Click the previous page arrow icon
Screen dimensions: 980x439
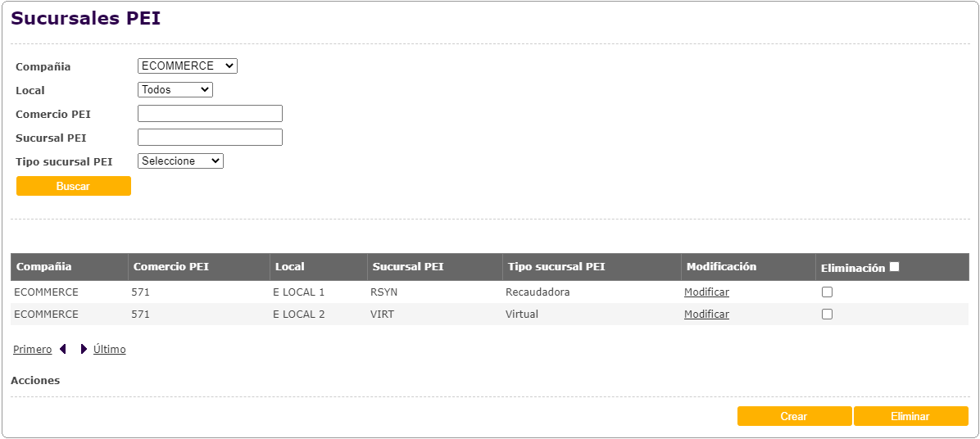coord(63,350)
